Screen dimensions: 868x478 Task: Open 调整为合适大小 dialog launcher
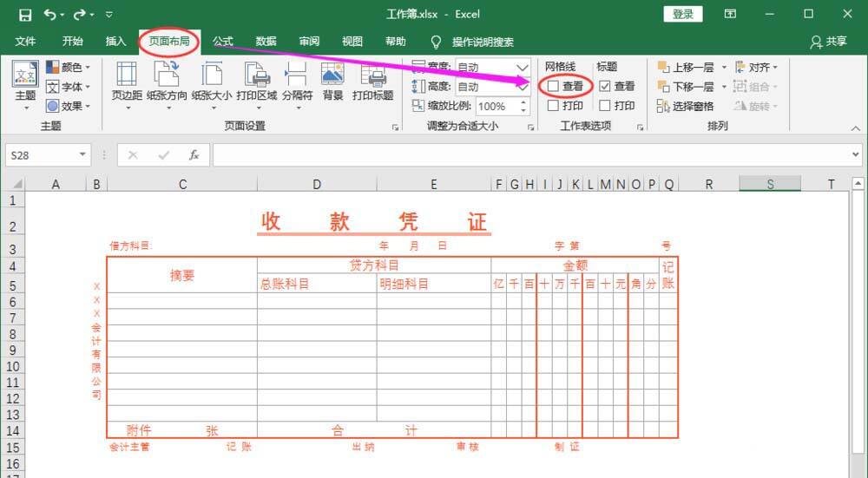click(x=530, y=128)
